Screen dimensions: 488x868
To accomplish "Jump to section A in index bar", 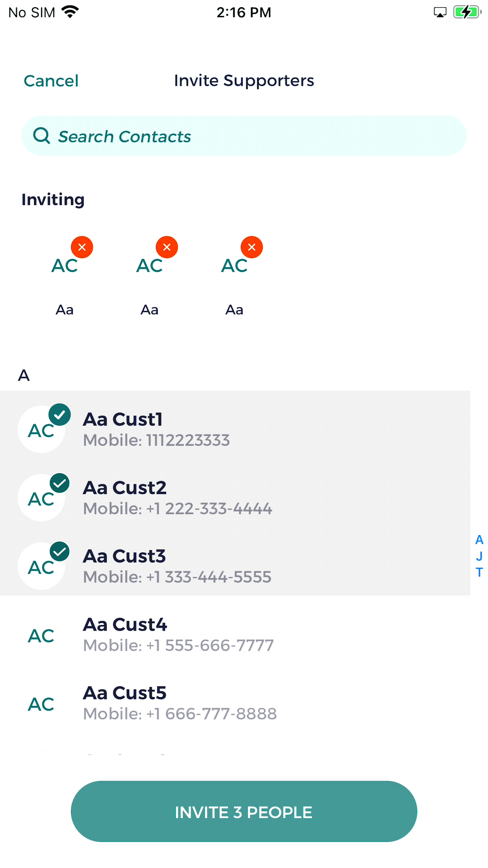I will (479, 540).
